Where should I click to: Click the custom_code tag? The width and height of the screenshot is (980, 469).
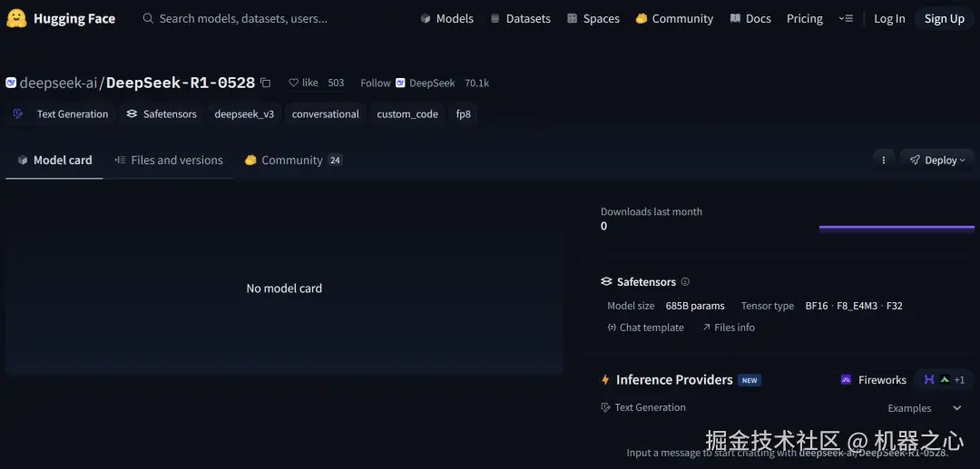(407, 114)
